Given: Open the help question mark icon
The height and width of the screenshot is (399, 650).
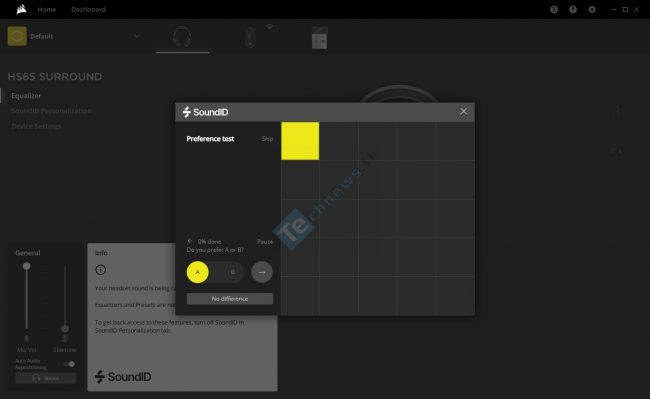Looking at the screenshot, I should [573, 9].
